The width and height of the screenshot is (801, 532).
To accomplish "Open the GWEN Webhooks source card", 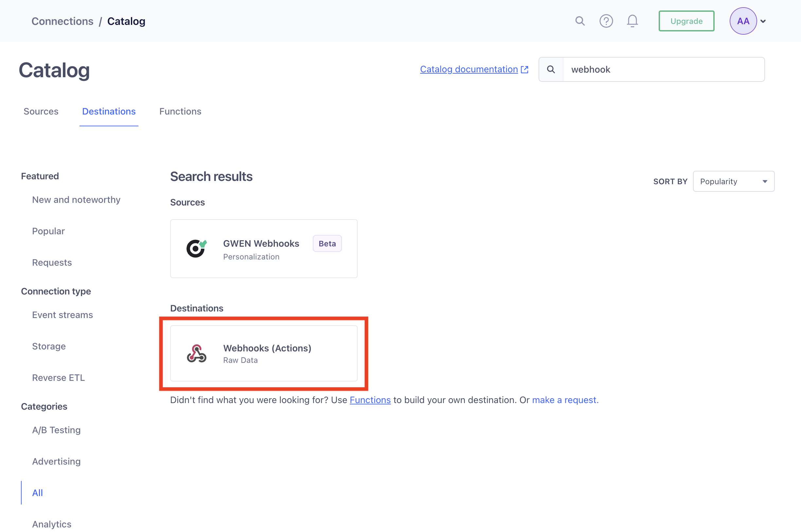I will coord(264,249).
